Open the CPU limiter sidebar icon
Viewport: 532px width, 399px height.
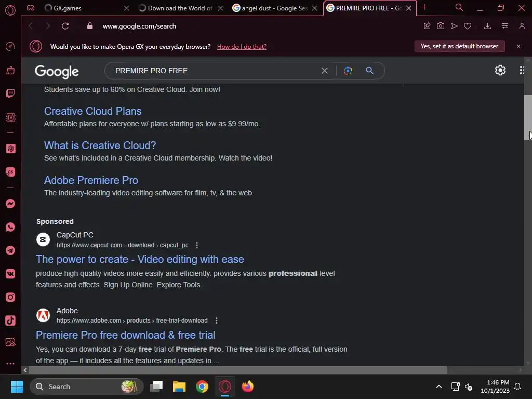coord(10,117)
